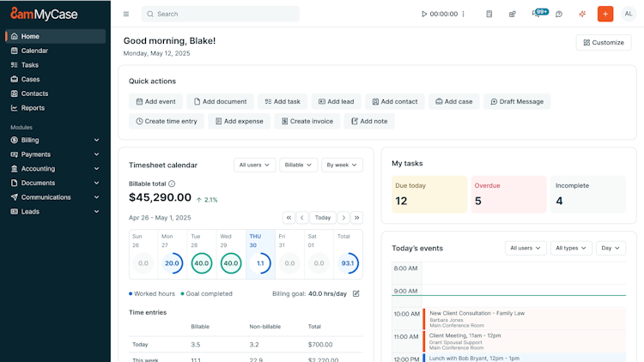Open Contacts in sidebar
The image size is (644, 362).
point(56,94)
